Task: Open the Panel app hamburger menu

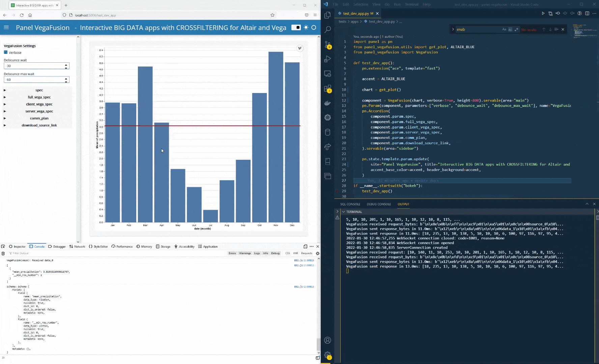Action: pos(6,27)
